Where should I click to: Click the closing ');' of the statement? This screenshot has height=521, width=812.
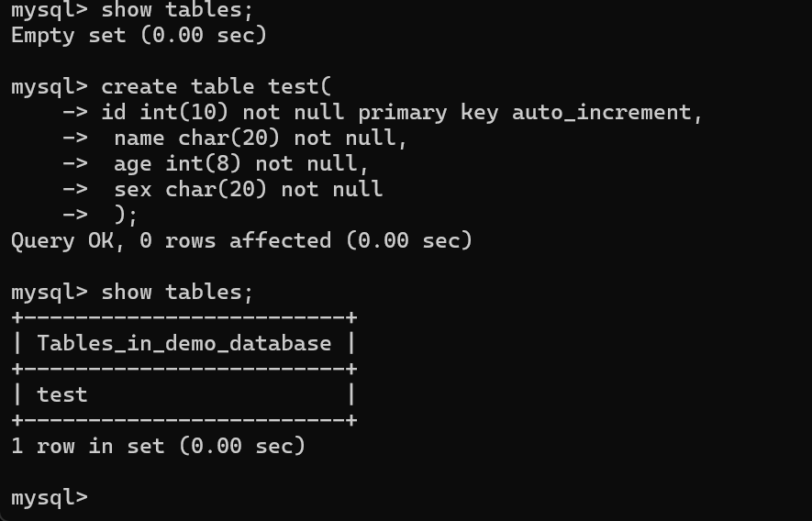(x=127, y=216)
